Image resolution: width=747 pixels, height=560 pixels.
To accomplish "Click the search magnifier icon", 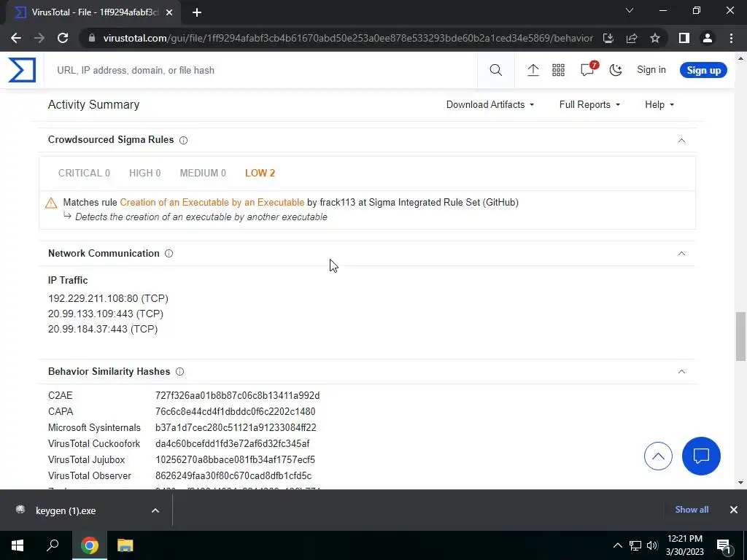I will click(495, 70).
